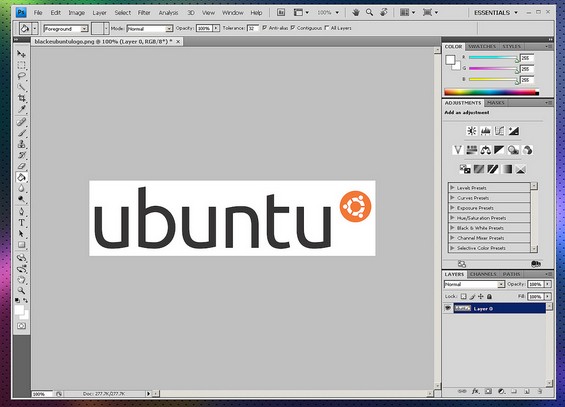Select the Hand tool in toolbox
The height and width of the screenshot is (407, 565).
click(x=21, y=279)
